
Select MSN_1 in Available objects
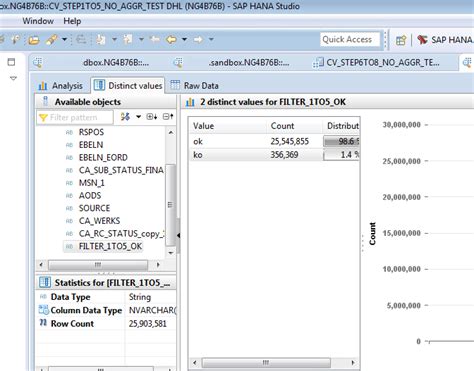tap(92, 183)
